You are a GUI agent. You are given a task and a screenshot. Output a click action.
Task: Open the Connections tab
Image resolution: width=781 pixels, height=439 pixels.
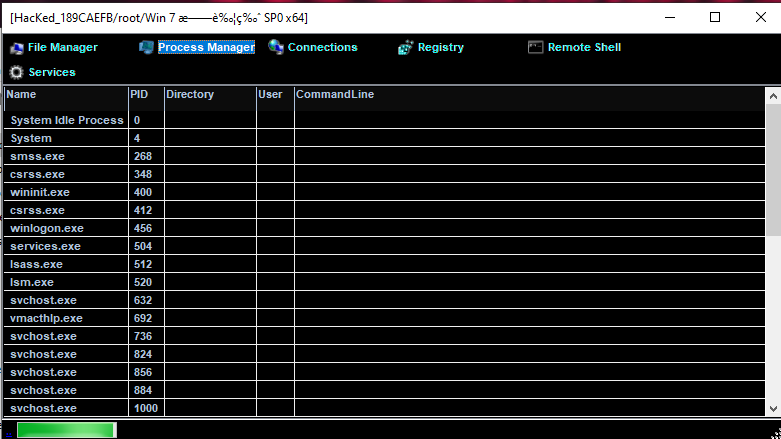coord(322,47)
